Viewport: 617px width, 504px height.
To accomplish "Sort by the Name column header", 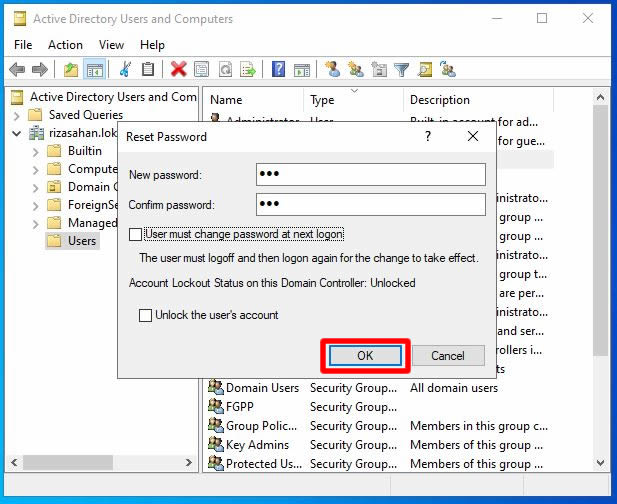I will (x=253, y=100).
